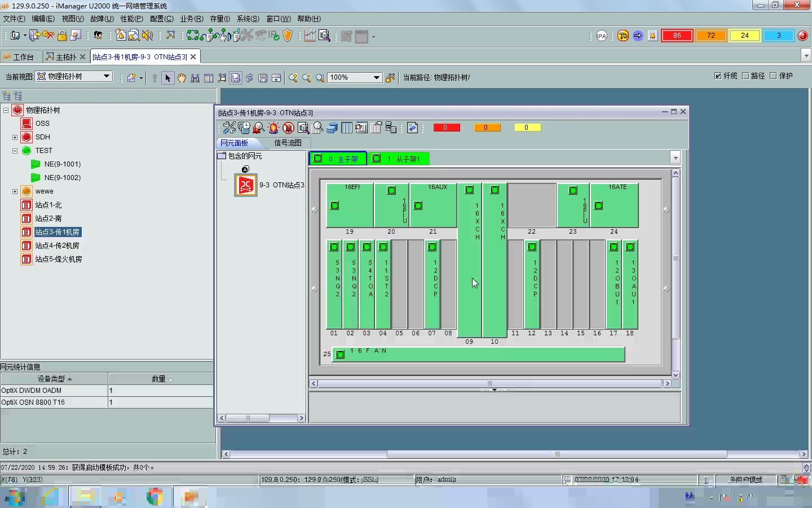The width and height of the screenshot is (812, 508).
Task: Click the 9-3 OTN站点3 NE icon
Action: pos(246,185)
